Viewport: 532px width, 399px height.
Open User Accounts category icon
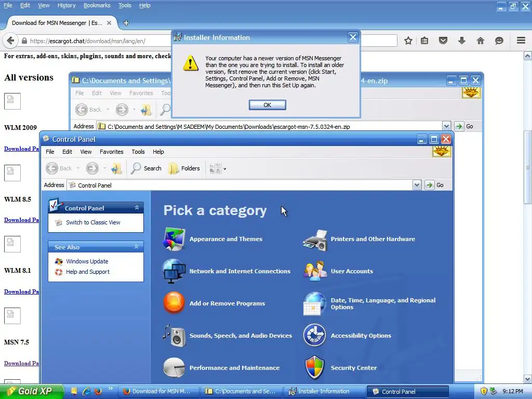click(x=315, y=271)
